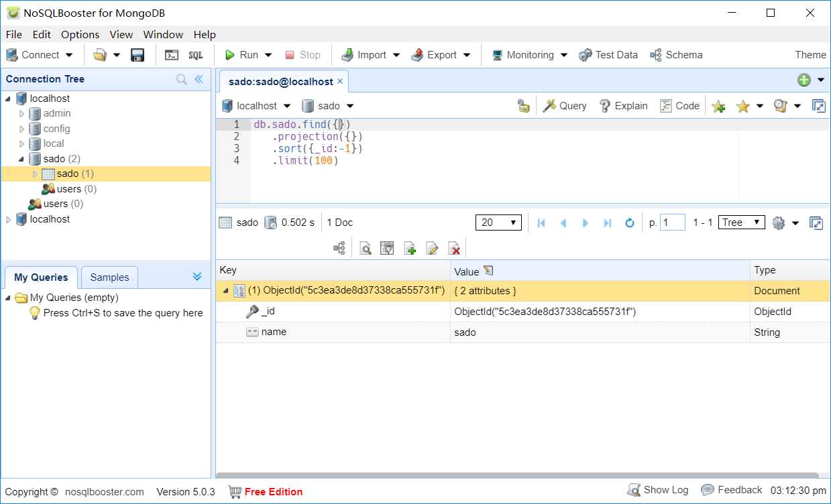Expand the admin database node
The height and width of the screenshot is (504, 831).
[21, 114]
